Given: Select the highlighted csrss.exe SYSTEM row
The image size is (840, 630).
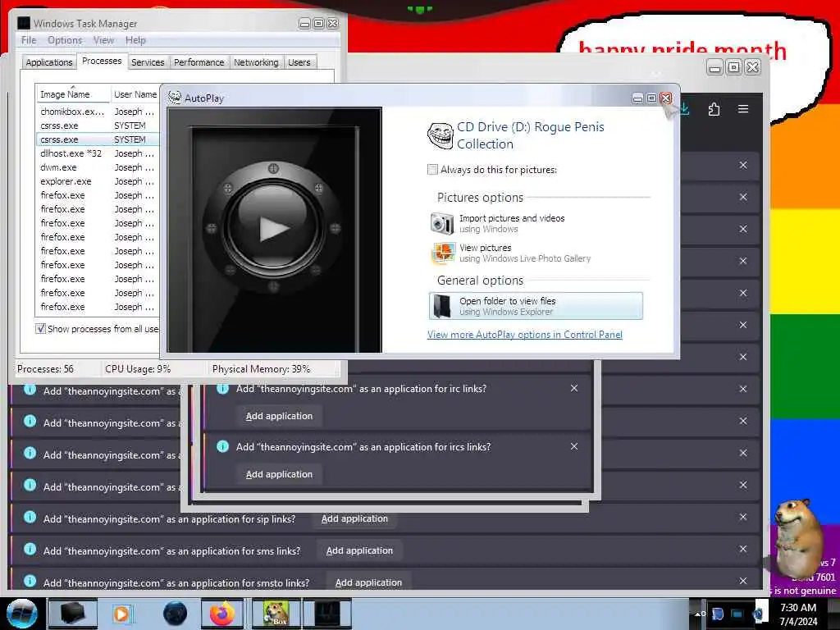Looking at the screenshot, I should [x=98, y=139].
